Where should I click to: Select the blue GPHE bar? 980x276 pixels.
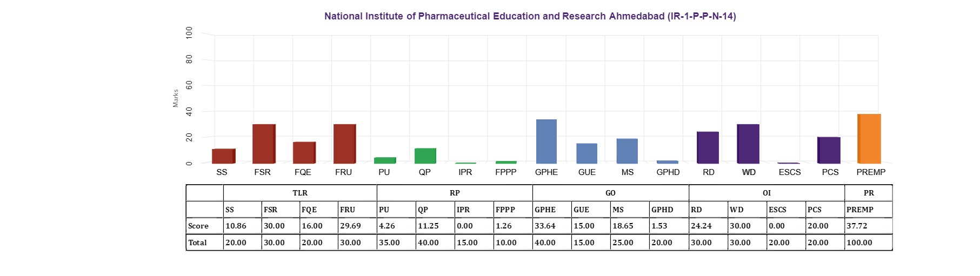click(546, 142)
